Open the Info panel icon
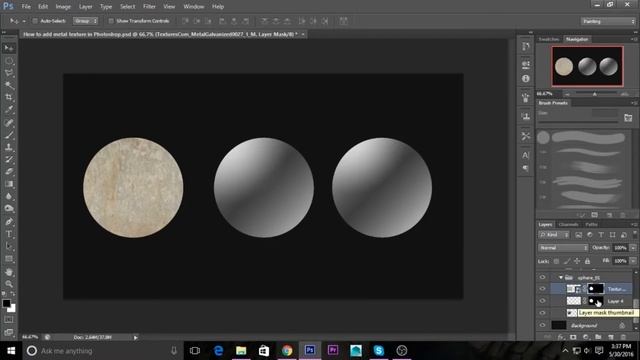The width and height of the screenshot is (640, 360). (x=526, y=78)
